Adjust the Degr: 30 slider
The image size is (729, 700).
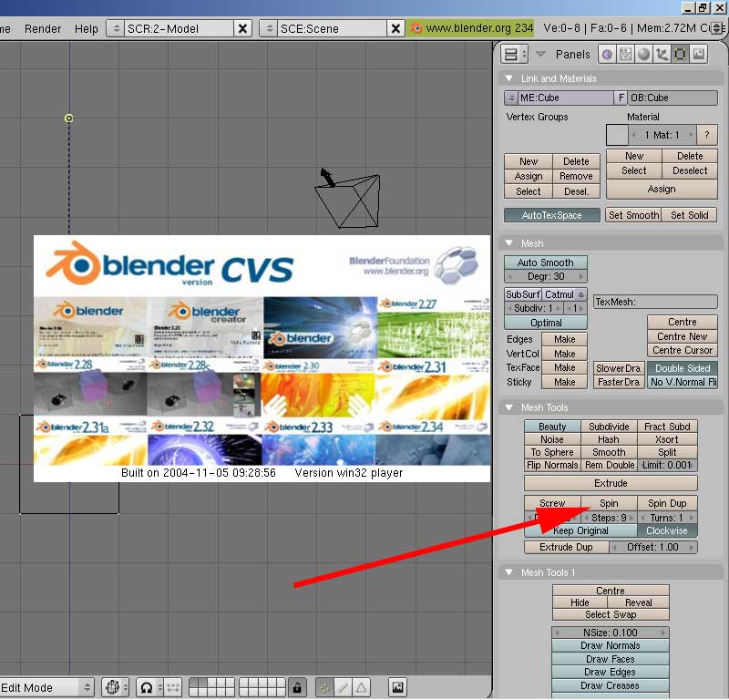(545, 276)
